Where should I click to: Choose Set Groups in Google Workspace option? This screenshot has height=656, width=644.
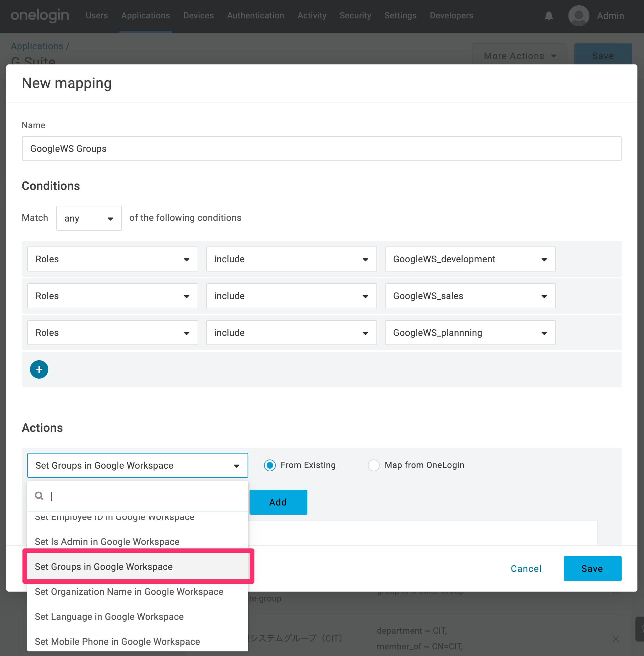138,567
